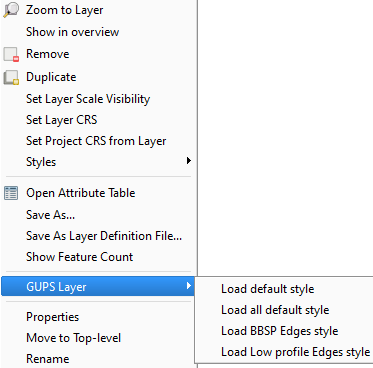This screenshot has width=373, height=368.
Task: Select Move to Top-level
Action: (x=73, y=338)
